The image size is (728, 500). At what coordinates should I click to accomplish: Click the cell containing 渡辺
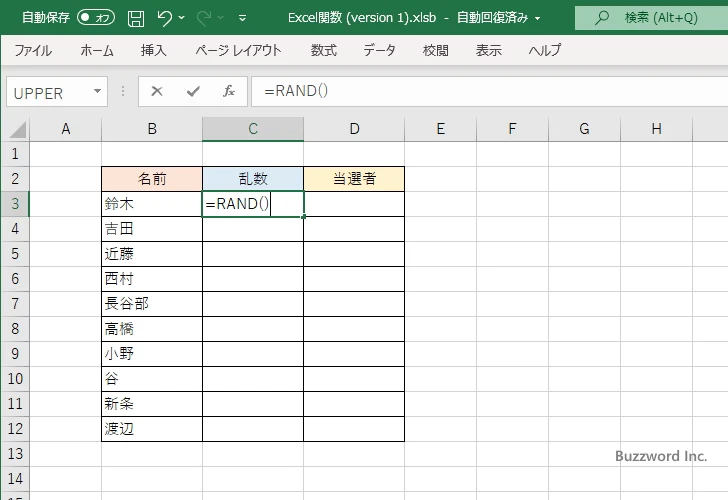[152, 429]
